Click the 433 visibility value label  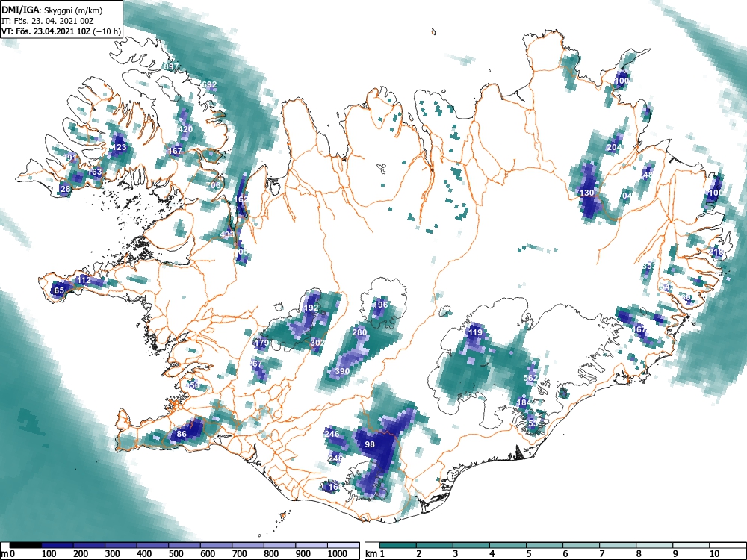click(x=227, y=234)
